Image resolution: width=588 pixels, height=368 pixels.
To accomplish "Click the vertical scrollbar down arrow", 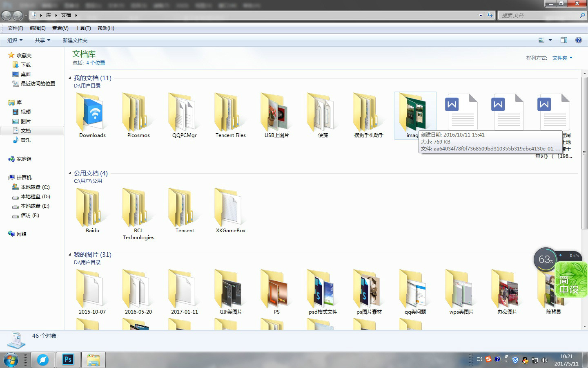I will coord(584,327).
